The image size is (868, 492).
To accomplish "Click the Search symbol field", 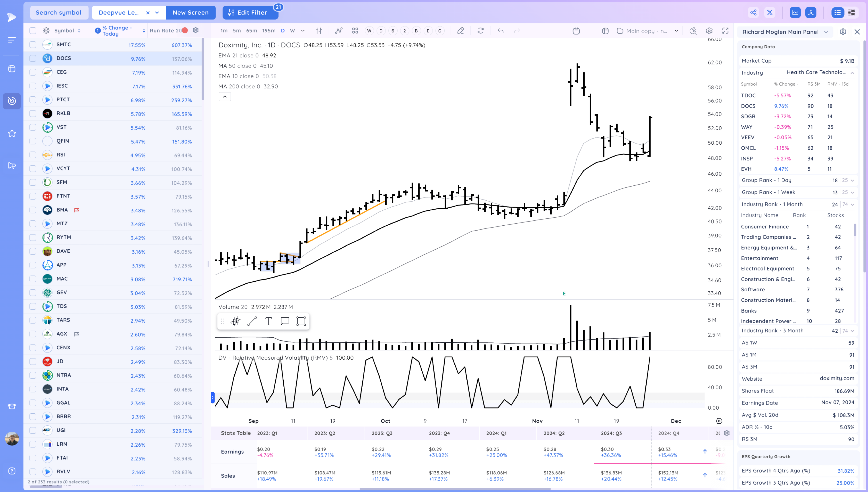I will point(59,13).
